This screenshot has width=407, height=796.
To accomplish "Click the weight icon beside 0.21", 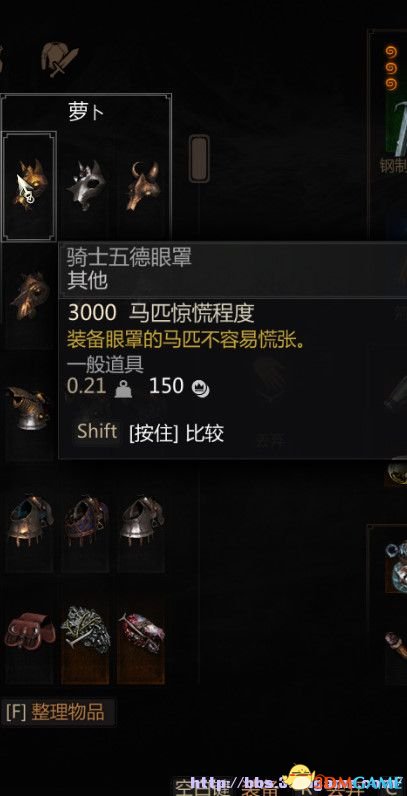I will 123,389.
